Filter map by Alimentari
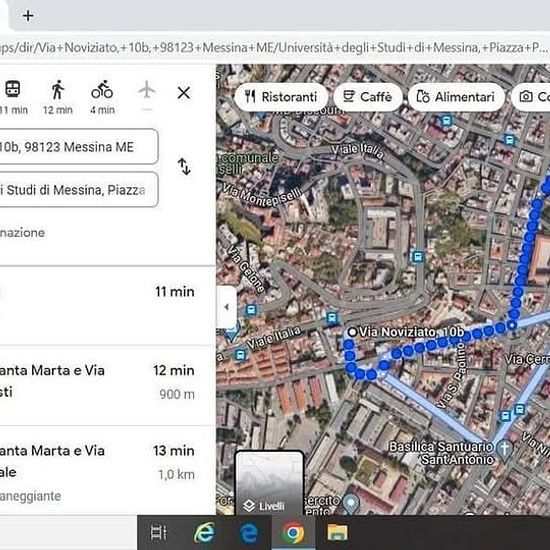550x550 pixels. tap(456, 97)
